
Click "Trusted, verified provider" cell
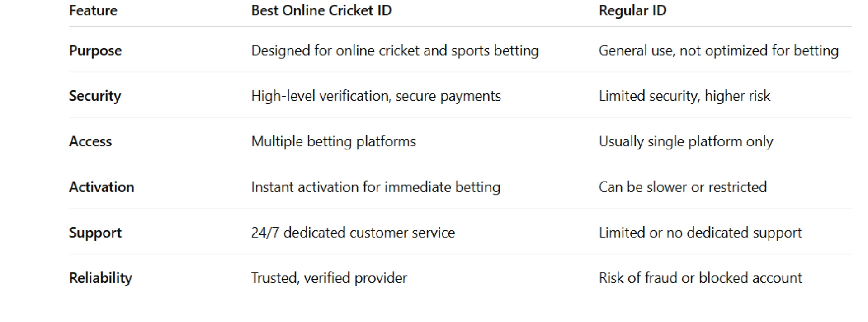(329, 278)
